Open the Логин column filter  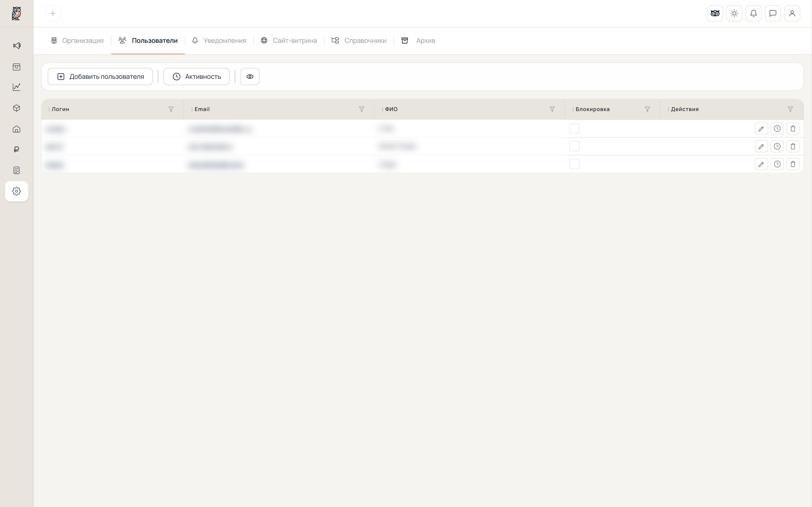(x=171, y=109)
